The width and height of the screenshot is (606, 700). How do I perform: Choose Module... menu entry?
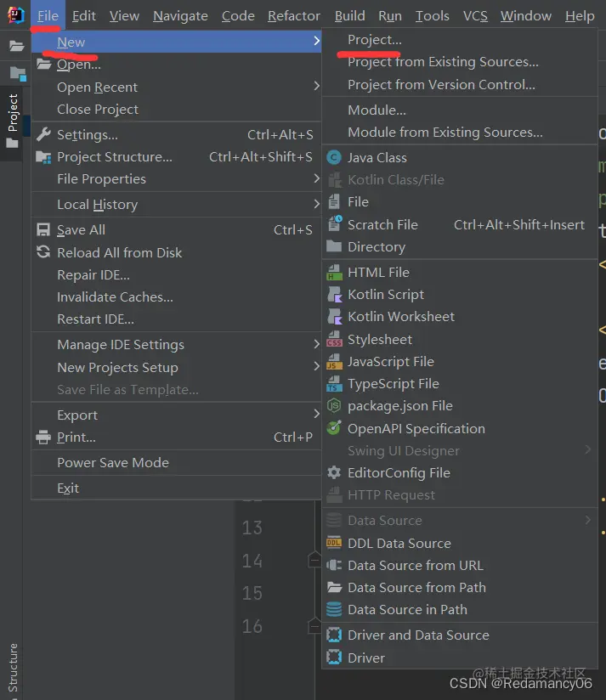click(x=377, y=110)
